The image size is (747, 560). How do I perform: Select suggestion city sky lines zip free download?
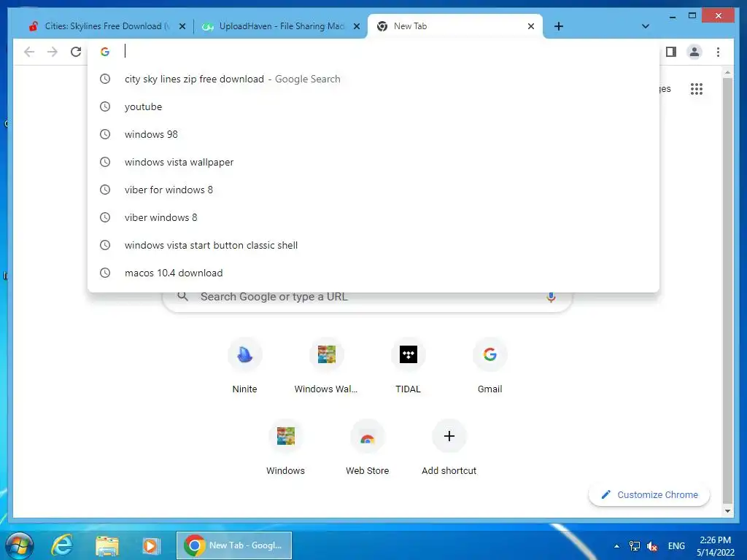pyautogui.click(x=373, y=79)
